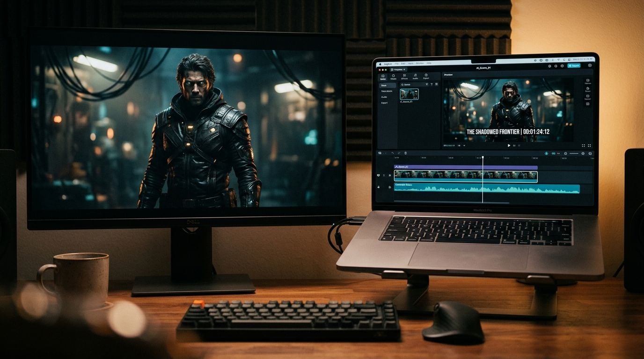Click the full screen icon at preview corner

click(589, 145)
